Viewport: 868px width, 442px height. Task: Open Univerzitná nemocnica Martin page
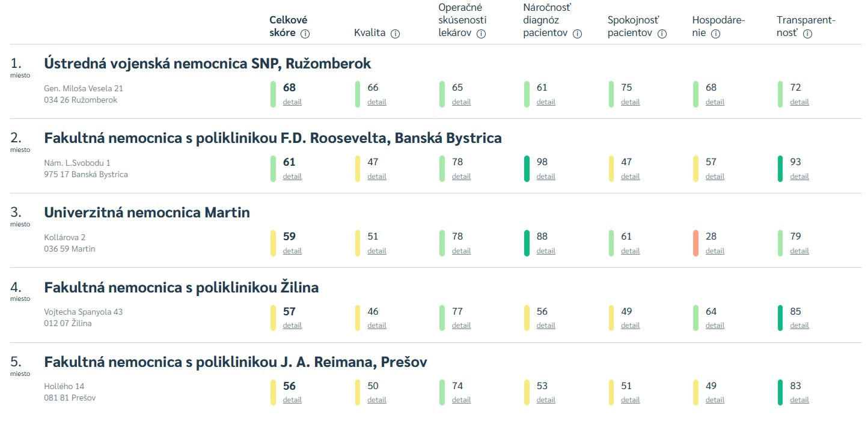click(147, 213)
